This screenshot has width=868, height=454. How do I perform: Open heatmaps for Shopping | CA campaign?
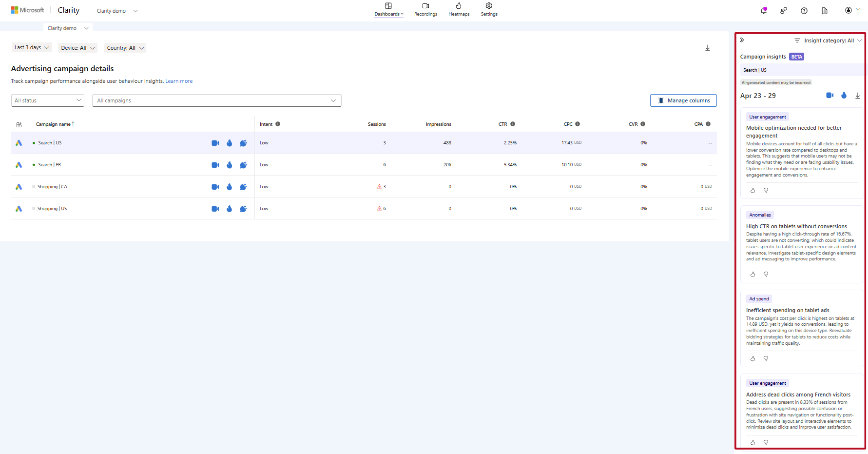(x=229, y=187)
